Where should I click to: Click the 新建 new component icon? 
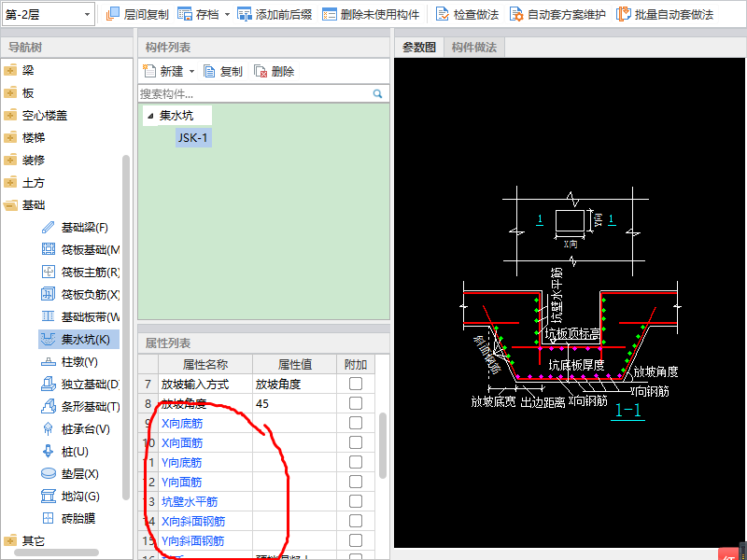(149, 72)
